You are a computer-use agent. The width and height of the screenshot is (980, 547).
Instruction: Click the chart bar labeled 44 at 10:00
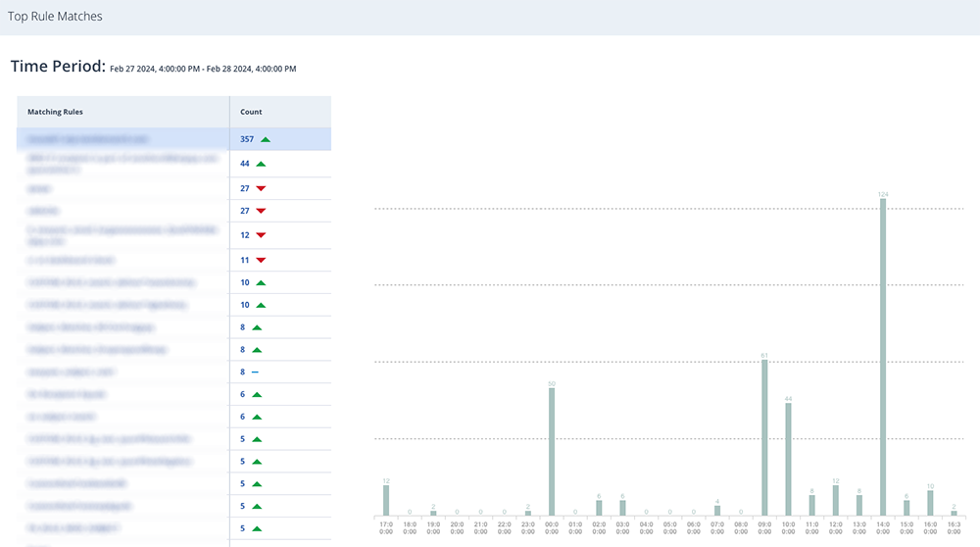pos(788,460)
